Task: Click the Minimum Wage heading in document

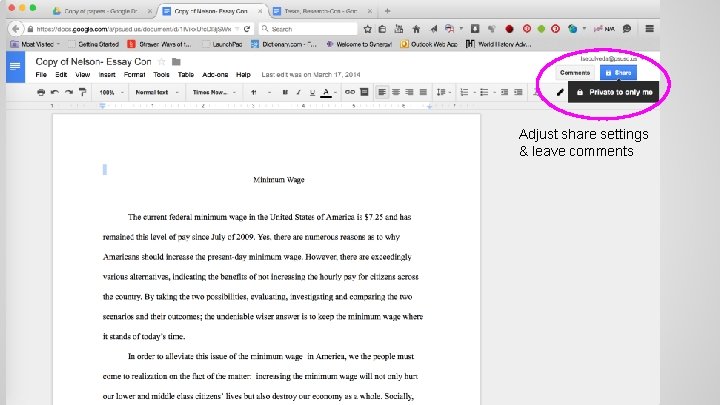Action: click(x=279, y=180)
